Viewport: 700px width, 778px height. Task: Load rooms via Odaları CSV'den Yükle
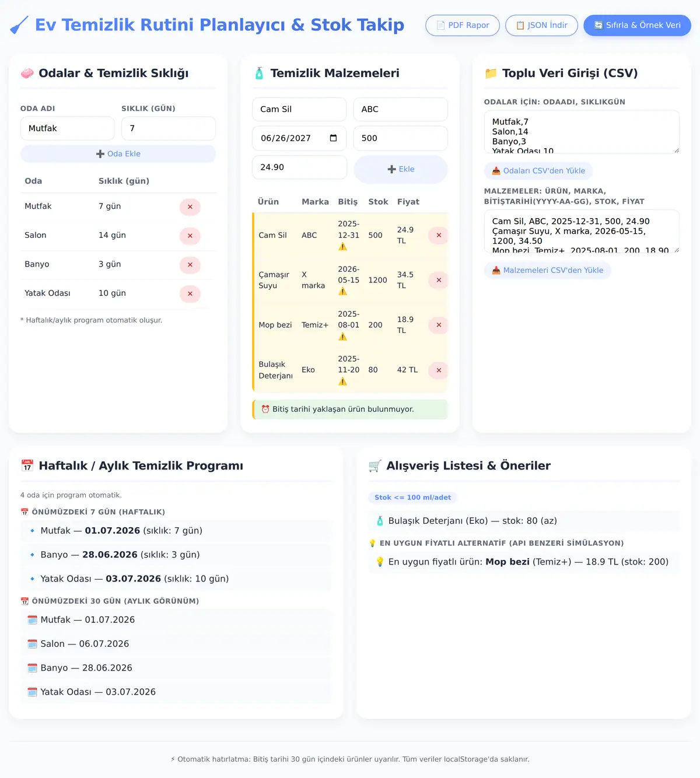(538, 171)
